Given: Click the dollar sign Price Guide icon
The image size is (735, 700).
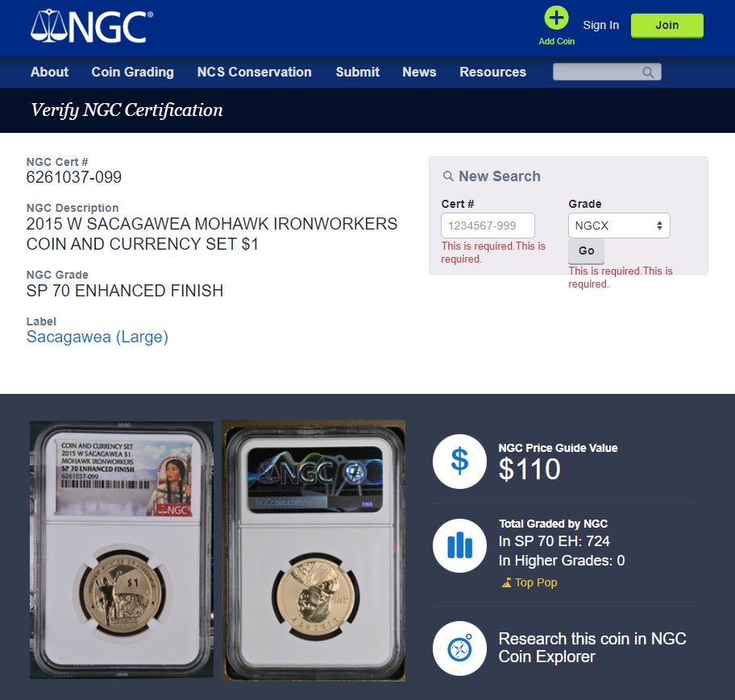Looking at the screenshot, I should tap(459, 462).
